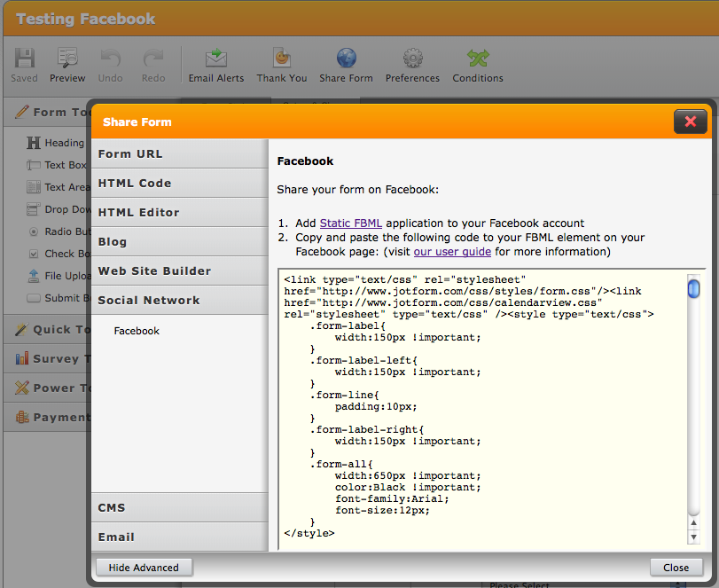Click the Share Form globe icon
Image resolution: width=719 pixels, height=588 pixels.
pos(347,59)
